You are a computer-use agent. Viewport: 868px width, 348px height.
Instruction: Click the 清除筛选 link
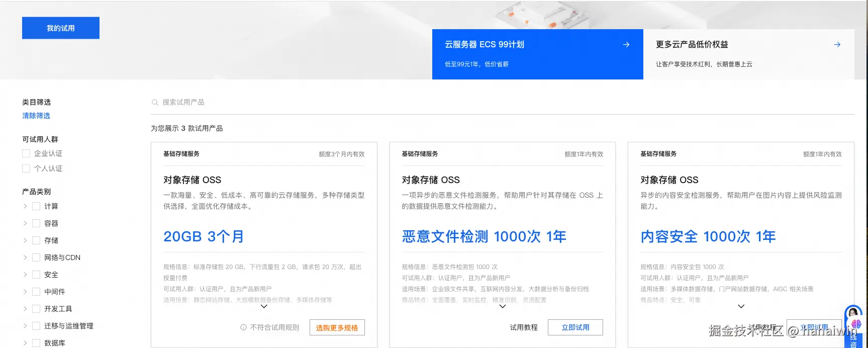coord(36,116)
